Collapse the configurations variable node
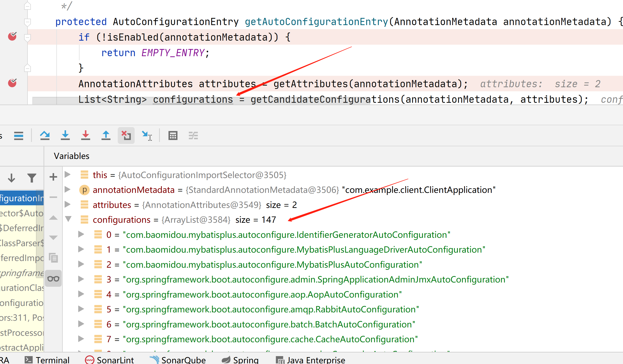 point(68,220)
